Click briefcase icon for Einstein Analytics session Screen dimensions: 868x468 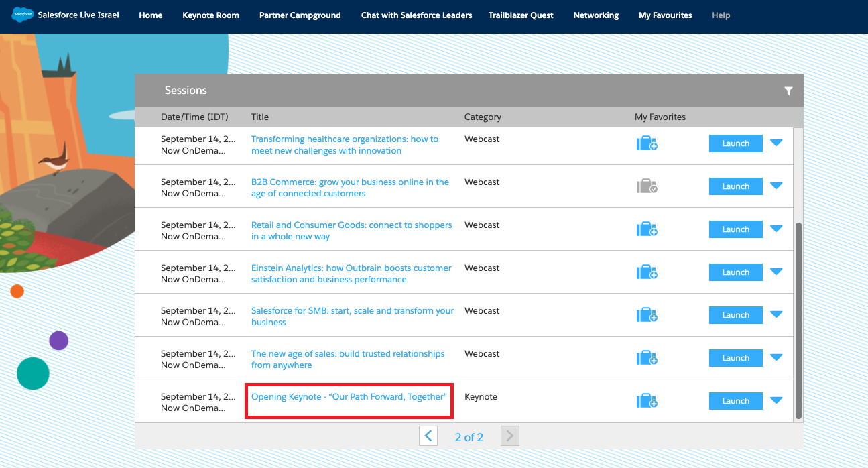click(x=646, y=272)
